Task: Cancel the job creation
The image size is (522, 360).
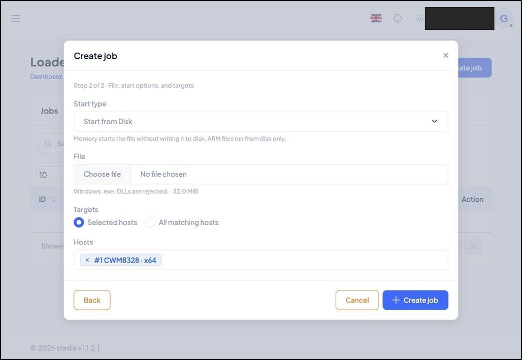Action: [x=357, y=300]
